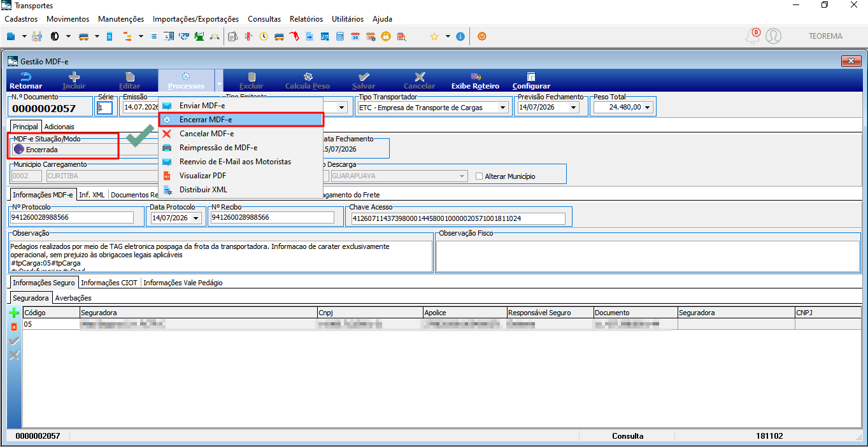868x447 pixels.
Task: Open the Peso Total dropdown arrow
Action: [x=648, y=108]
